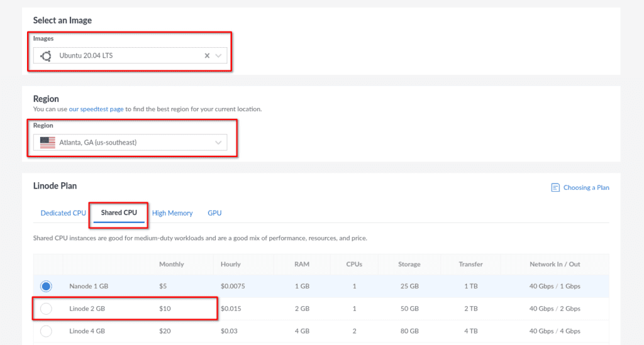The height and width of the screenshot is (345, 644).
Task: Click the document icon beside Choosing a Plan
Action: click(555, 187)
